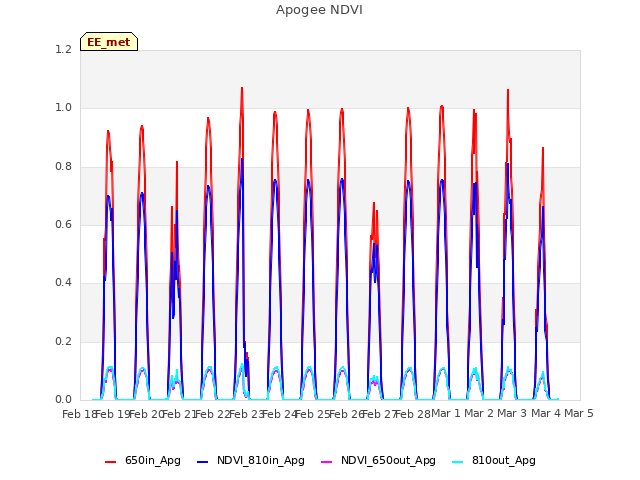The image size is (640, 480).
Task: Click the Apogee NDVI chart title
Action: tap(319, 10)
